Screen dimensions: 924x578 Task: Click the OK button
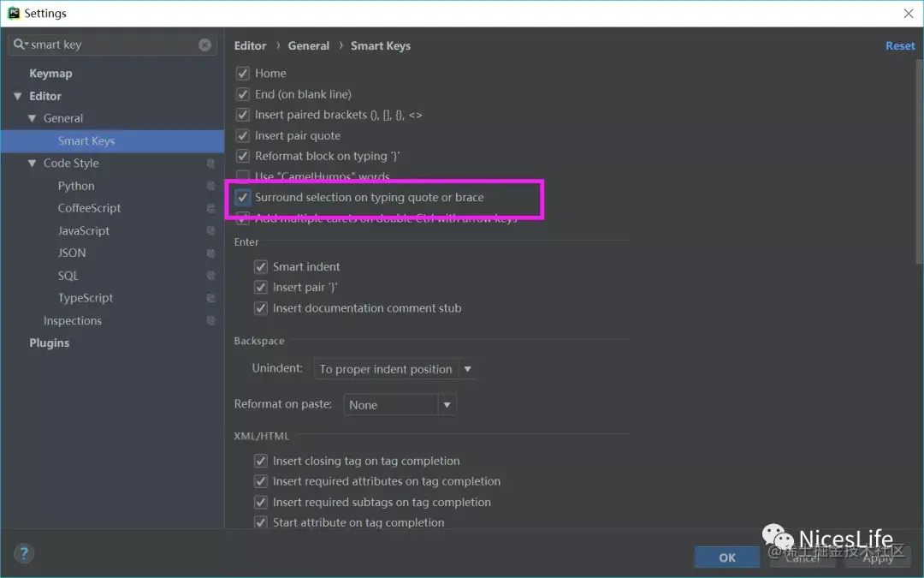pos(726,557)
